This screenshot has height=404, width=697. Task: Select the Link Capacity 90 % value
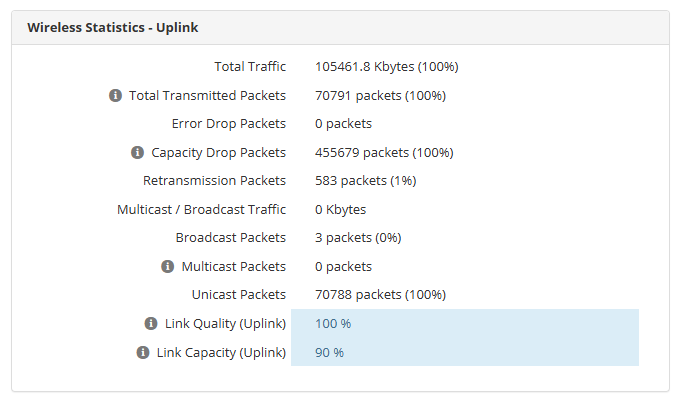pyautogui.click(x=329, y=352)
